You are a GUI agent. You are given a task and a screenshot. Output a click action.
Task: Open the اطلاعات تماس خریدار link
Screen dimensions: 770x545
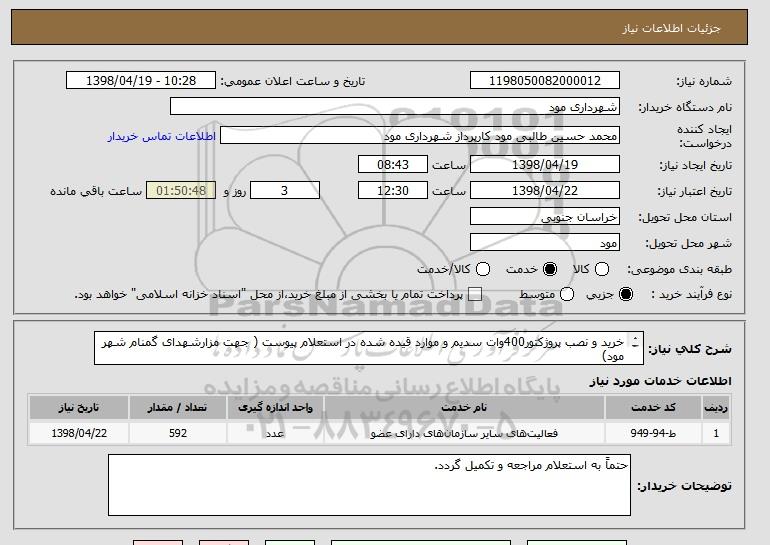coord(162,136)
